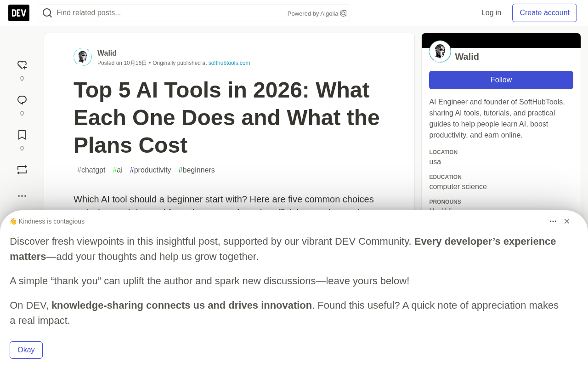Open the #chatgpt tag

(x=91, y=170)
